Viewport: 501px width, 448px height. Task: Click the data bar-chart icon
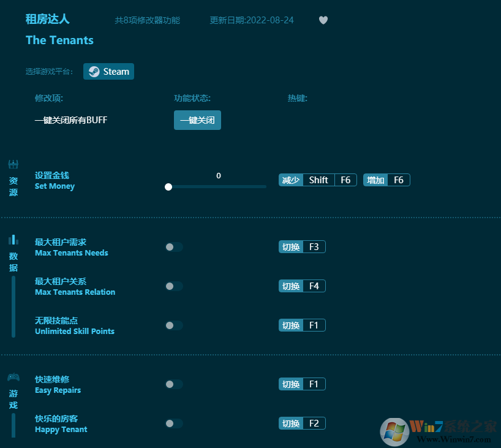(x=13, y=240)
